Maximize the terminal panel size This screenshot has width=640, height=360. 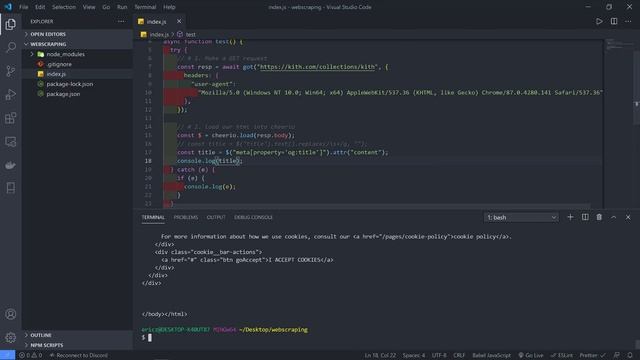pos(613,217)
